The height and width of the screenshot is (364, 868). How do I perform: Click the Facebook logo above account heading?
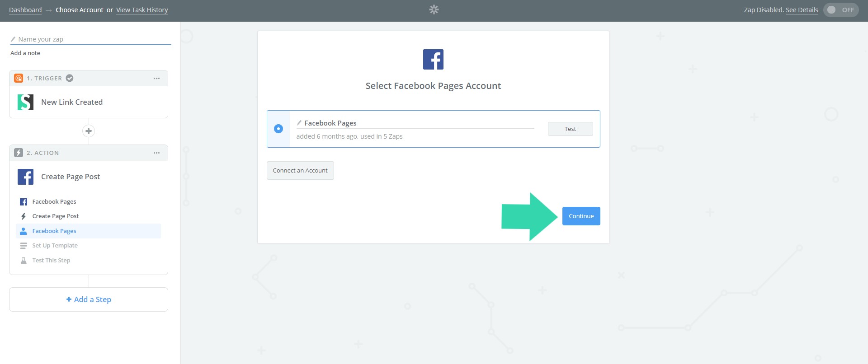(433, 59)
